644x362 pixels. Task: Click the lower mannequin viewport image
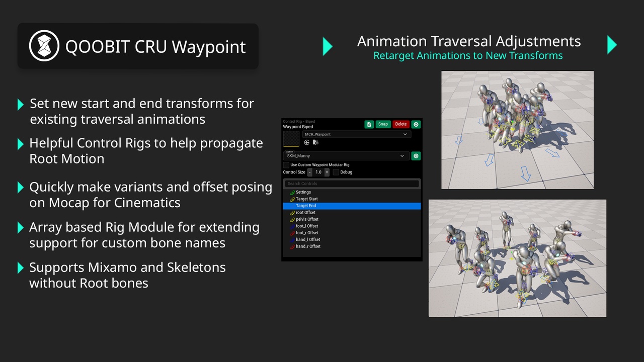517,258
